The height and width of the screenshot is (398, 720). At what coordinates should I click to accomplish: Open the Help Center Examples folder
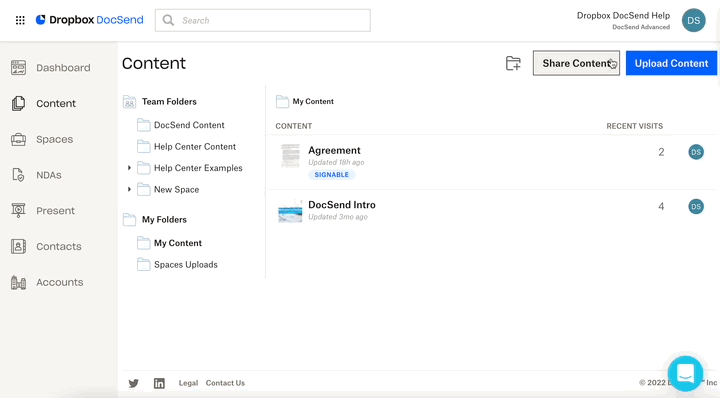[198, 168]
